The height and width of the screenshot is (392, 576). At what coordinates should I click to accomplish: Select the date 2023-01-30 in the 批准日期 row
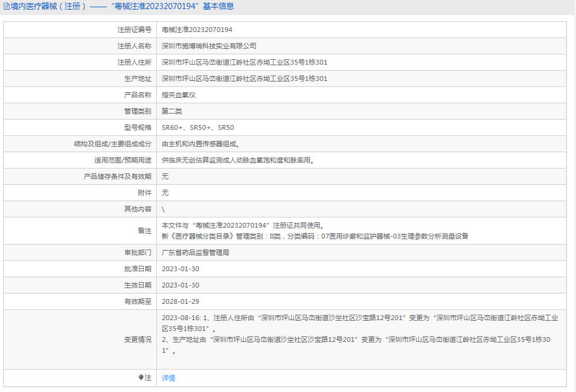181,269
